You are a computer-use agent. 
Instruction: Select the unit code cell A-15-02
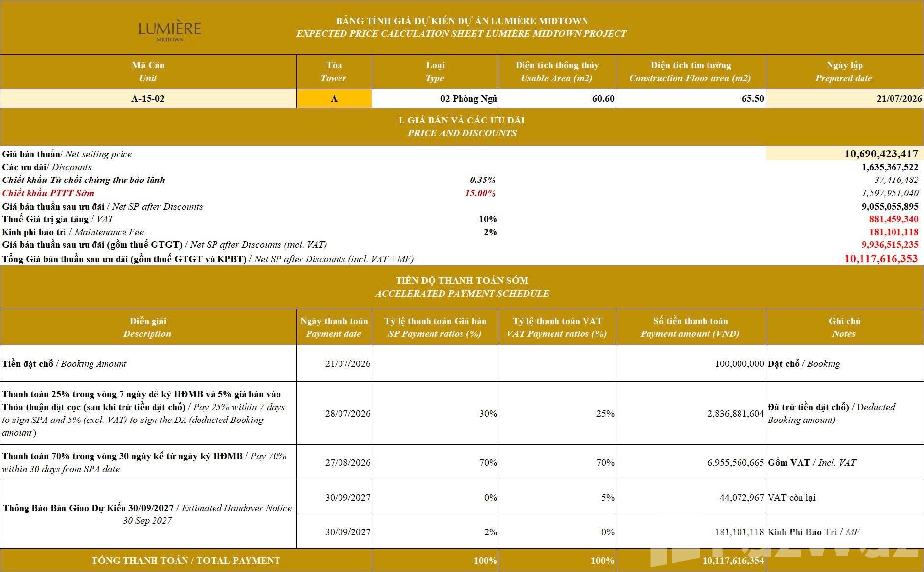[x=148, y=98]
